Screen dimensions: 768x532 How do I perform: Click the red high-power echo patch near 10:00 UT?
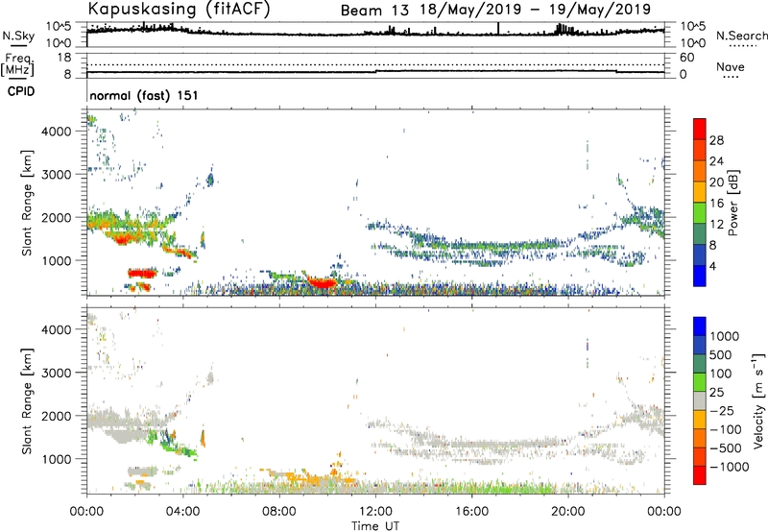point(322,282)
